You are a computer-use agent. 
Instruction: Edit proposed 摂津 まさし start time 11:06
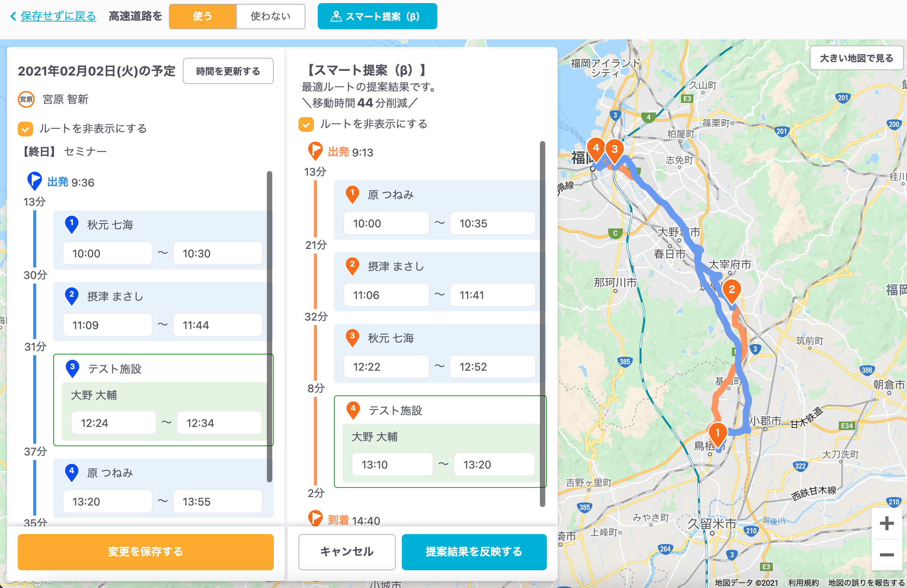pyautogui.click(x=386, y=295)
